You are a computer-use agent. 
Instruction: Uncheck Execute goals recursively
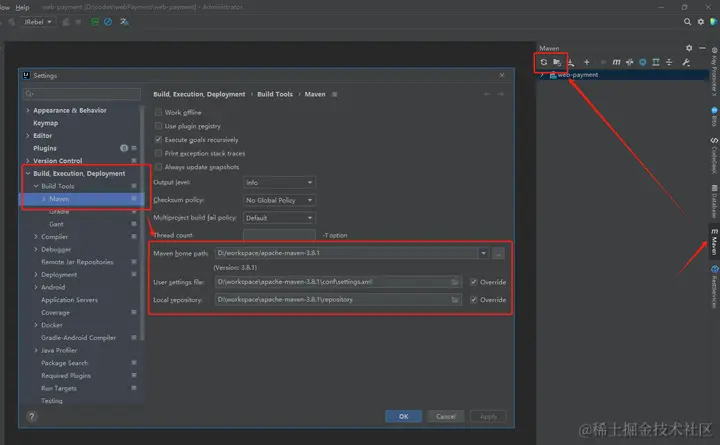coord(158,139)
